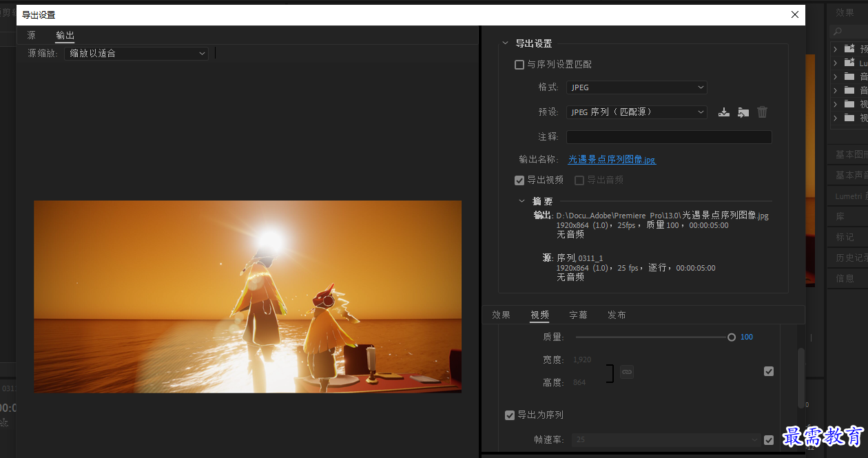868x458 pixels.
Task: Open the 源缩放 dropdown
Action: click(136, 53)
